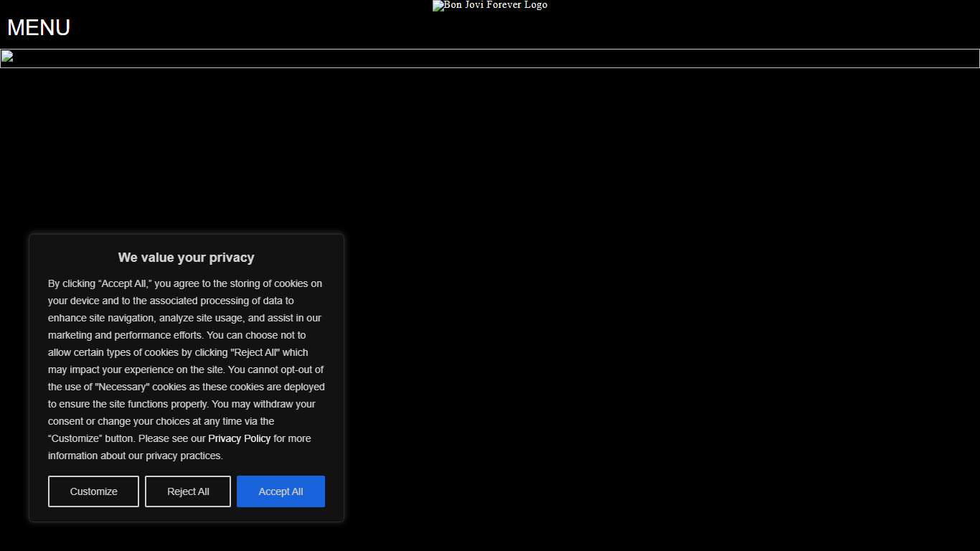
Task: Click the wide banner image placeholder's center
Action: [490, 58]
